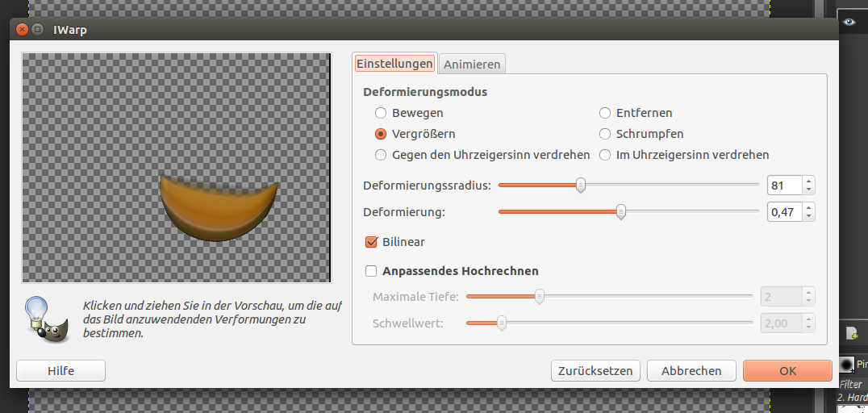
Task: Increase Deformierungssradius with the up arrow
Action: coord(809,181)
